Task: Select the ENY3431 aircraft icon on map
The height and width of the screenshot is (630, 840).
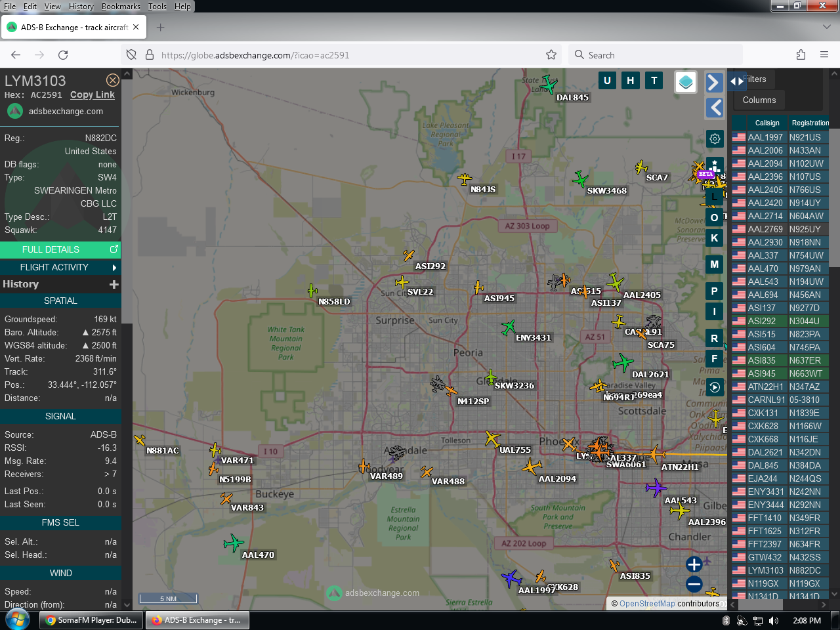Action: 508,327
